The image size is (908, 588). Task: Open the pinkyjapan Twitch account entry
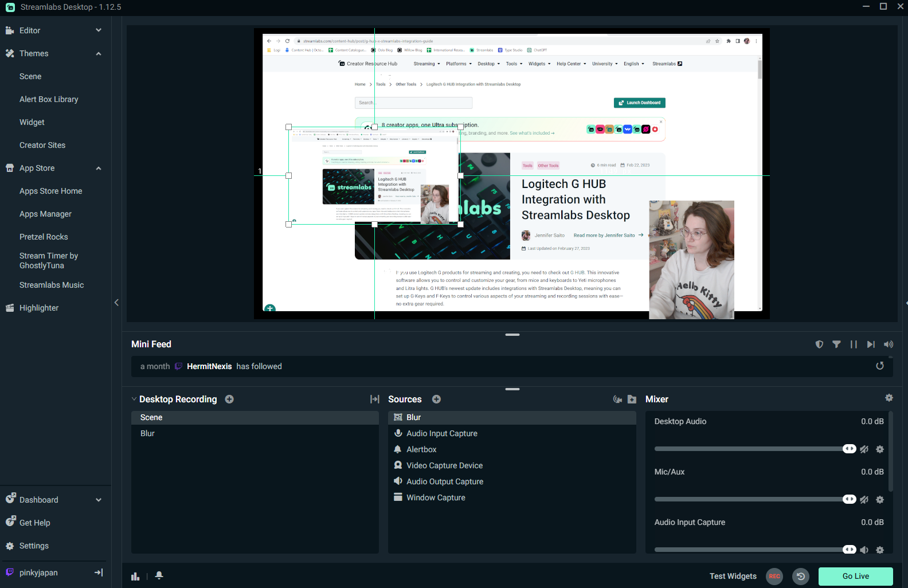[x=38, y=573]
